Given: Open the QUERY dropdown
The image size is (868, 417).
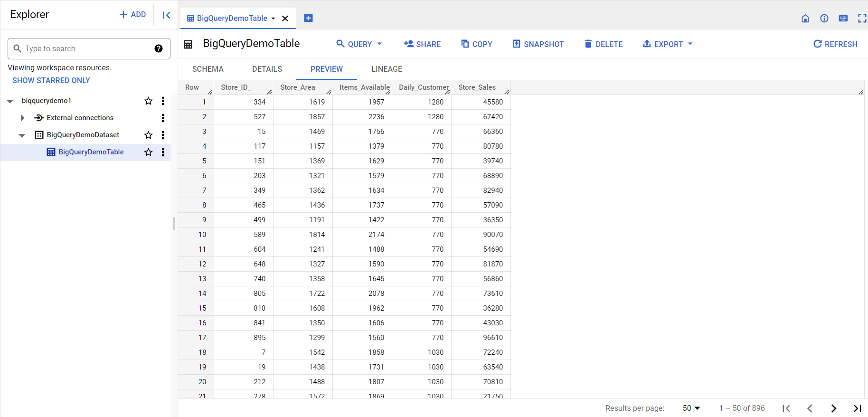Looking at the screenshot, I should pos(359,44).
